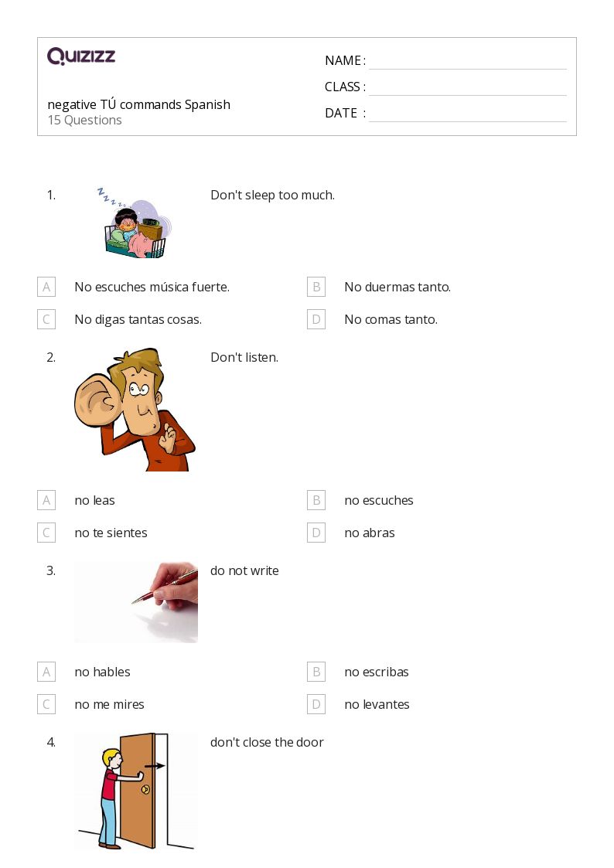Check box A for question 1
The height and width of the screenshot is (868, 614).
pos(46,287)
